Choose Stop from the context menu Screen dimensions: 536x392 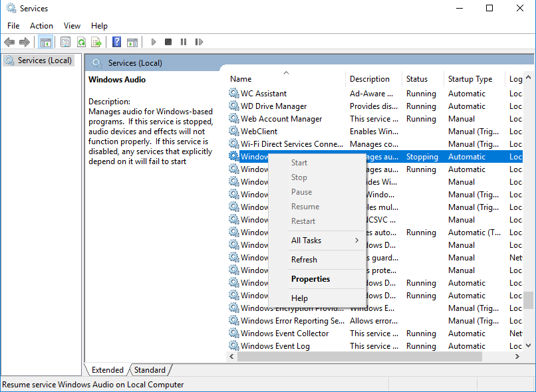point(317,177)
